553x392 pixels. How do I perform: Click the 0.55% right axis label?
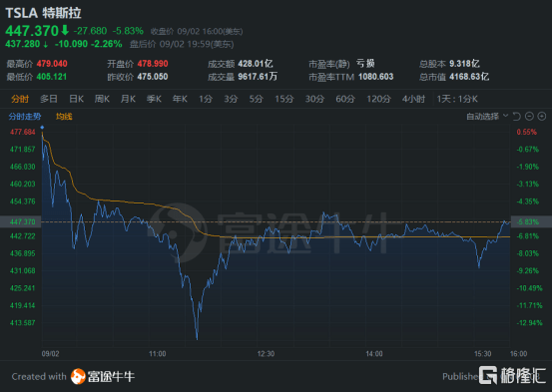(x=527, y=133)
